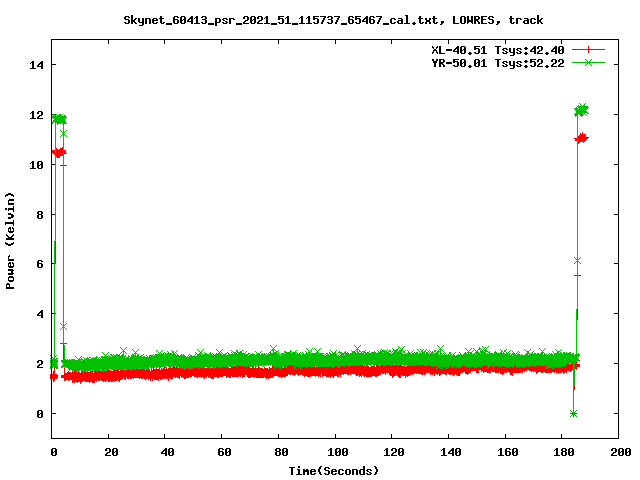Click x-axis tick label 180
640x480 pixels.
[564, 452]
